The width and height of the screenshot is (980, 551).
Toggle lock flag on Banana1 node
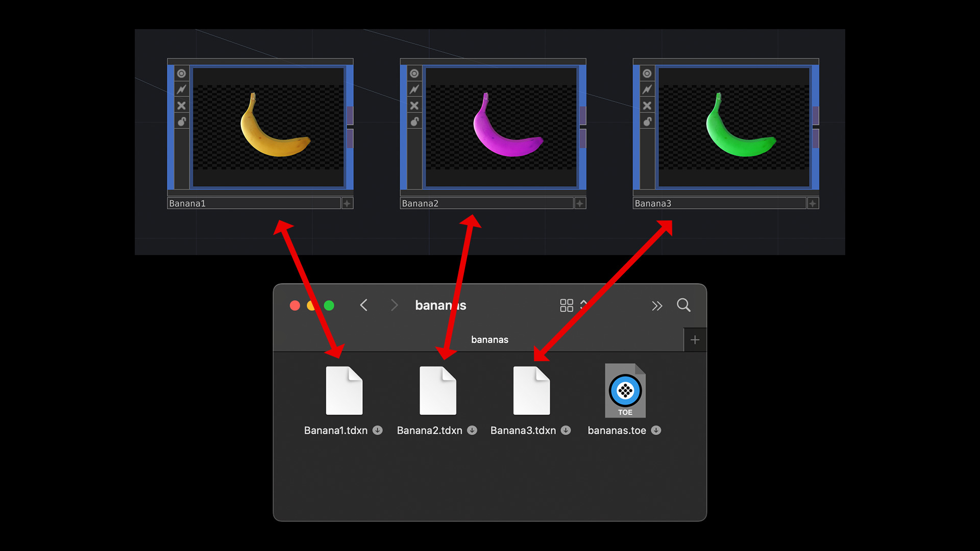click(x=181, y=121)
